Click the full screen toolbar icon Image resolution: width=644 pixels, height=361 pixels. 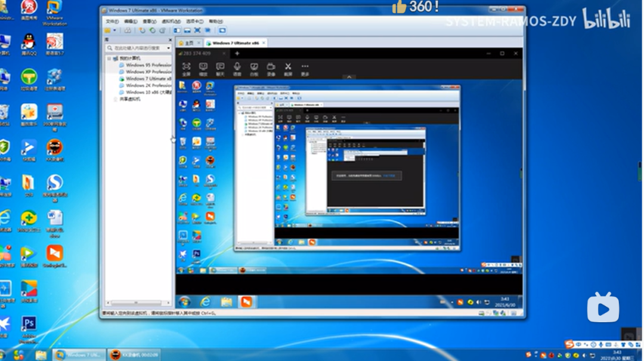pos(197,30)
